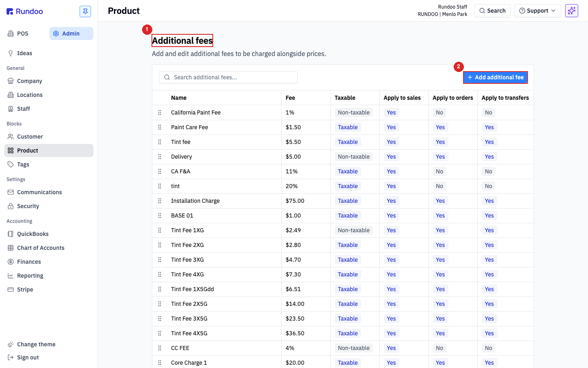Open Ideas in the sidebar

coord(49,53)
